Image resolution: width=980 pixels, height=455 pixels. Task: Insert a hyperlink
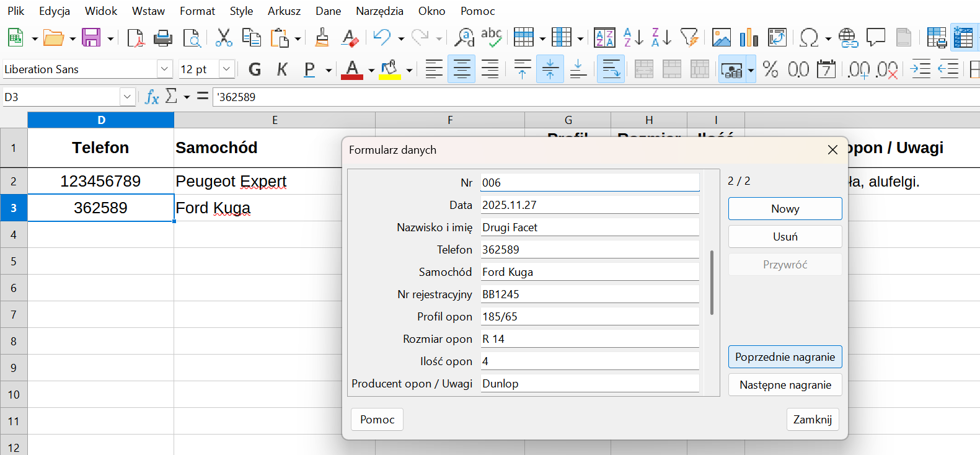(x=848, y=38)
